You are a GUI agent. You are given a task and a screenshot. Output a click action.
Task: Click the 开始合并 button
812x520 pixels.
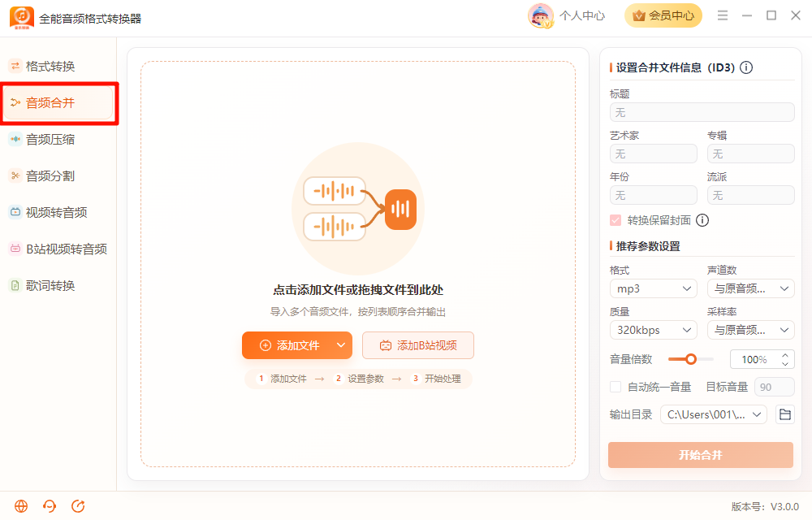(x=701, y=455)
